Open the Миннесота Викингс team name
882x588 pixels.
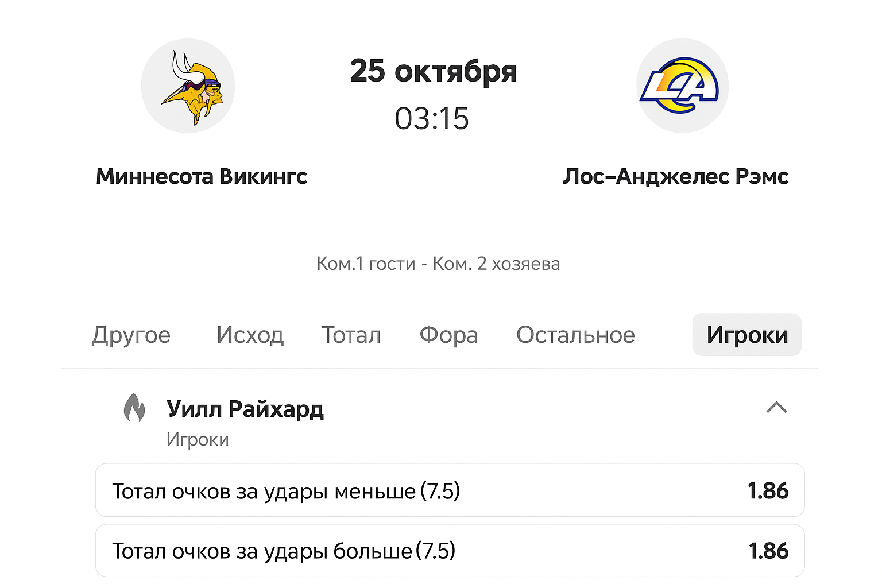[x=202, y=176]
